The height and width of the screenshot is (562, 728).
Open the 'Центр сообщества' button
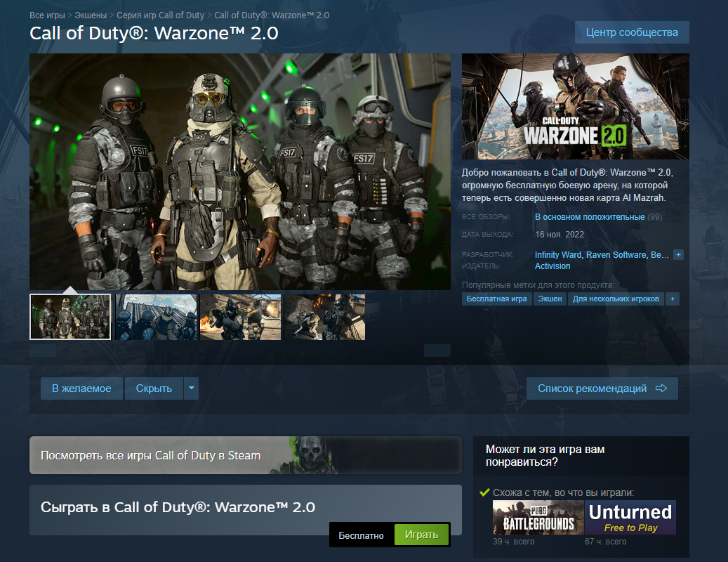click(631, 32)
